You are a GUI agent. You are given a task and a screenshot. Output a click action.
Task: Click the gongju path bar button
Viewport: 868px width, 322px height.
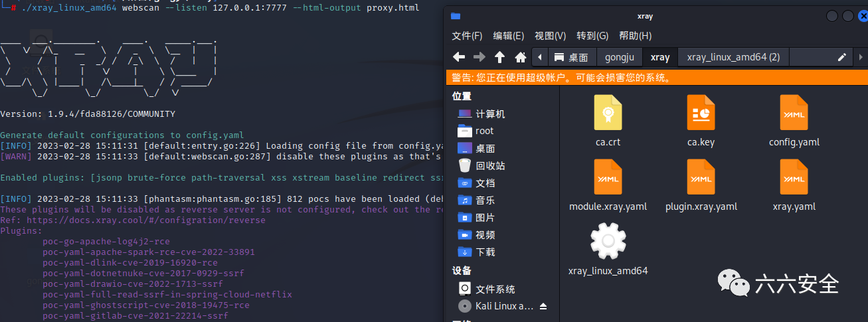620,57
